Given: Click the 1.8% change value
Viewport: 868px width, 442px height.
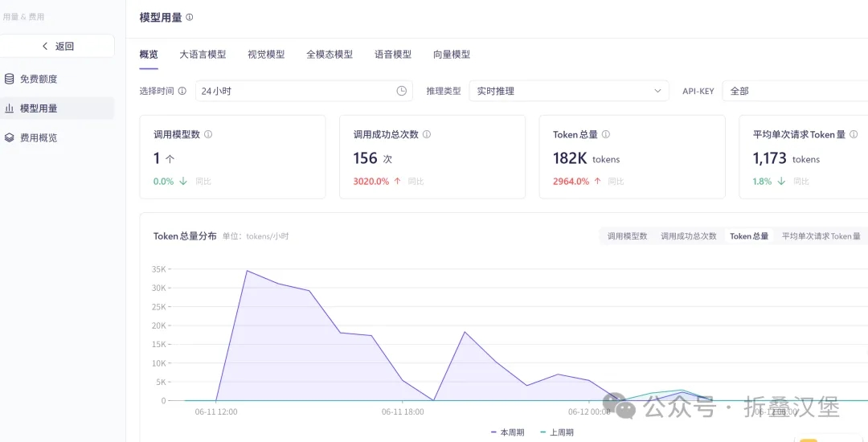Looking at the screenshot, I should tap(762, 181).
